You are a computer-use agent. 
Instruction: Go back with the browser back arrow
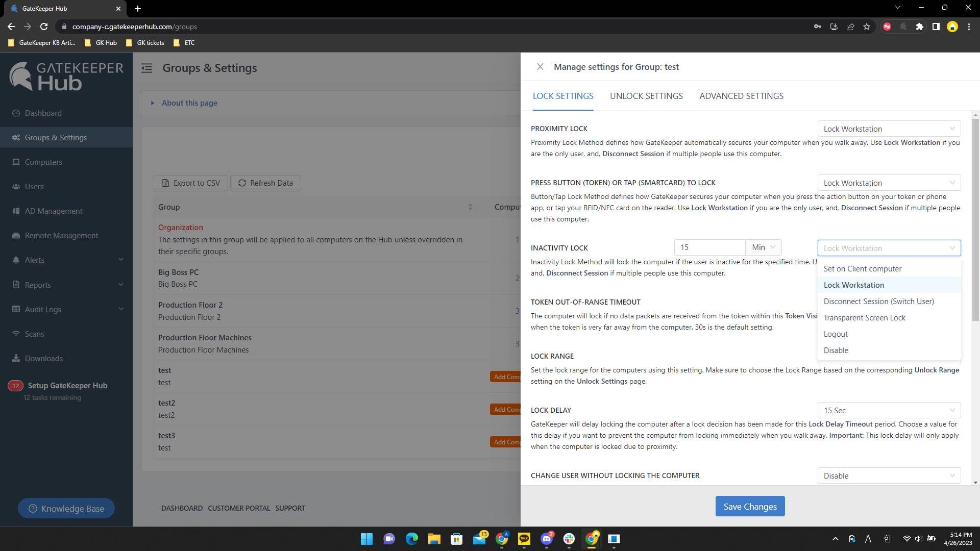[11, 27]
